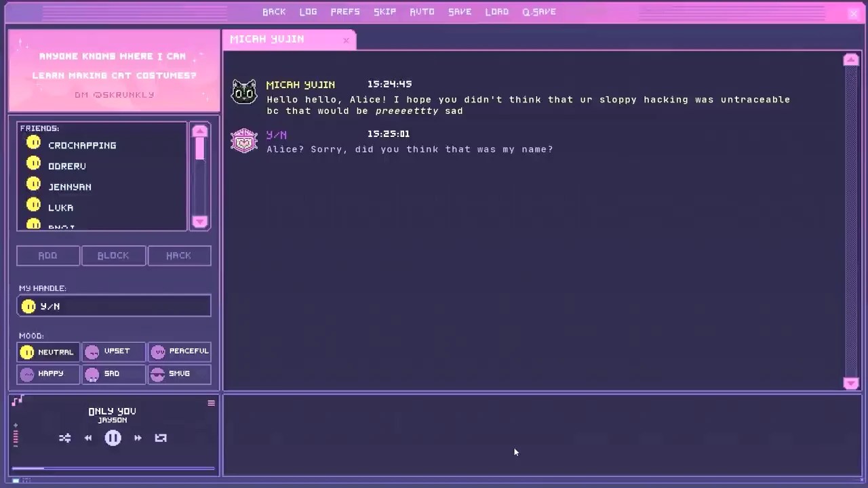Click the smiley icon beside Crocnapping
This screenshot has width=868, height=488.
point(33,142)
